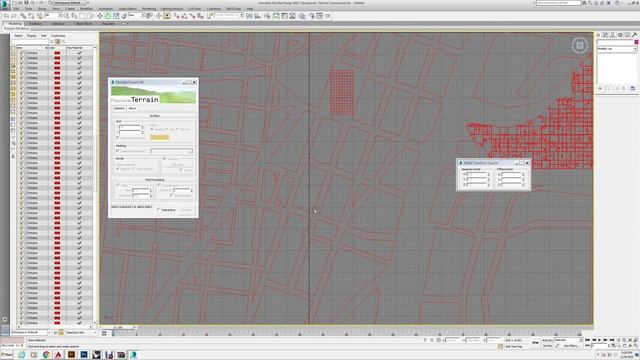Click Go to Start playback button
Screen dimensions: 640x360
pos(587,340)
